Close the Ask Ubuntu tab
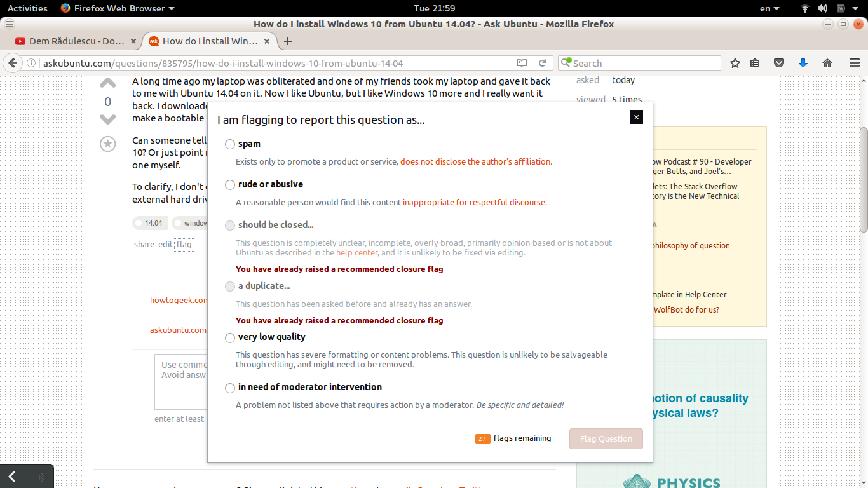 pos(267,41)
